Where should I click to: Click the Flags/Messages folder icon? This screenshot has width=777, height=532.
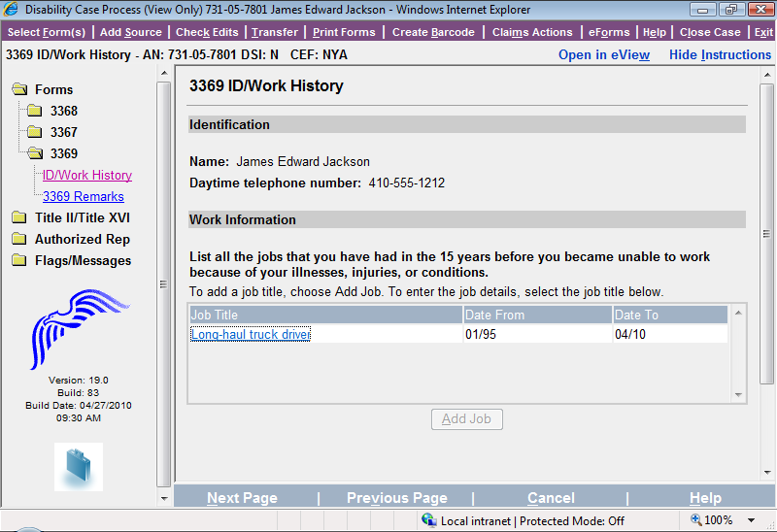19,260
